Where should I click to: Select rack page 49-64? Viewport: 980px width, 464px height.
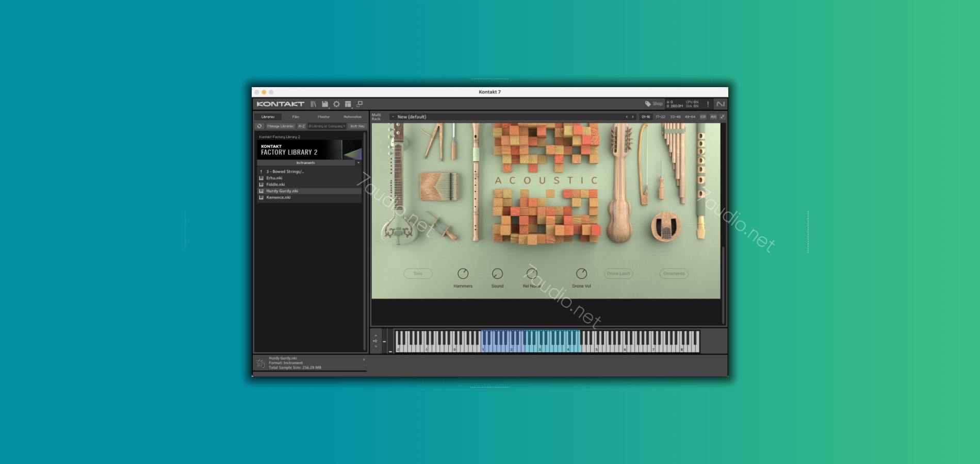point(690,117)
